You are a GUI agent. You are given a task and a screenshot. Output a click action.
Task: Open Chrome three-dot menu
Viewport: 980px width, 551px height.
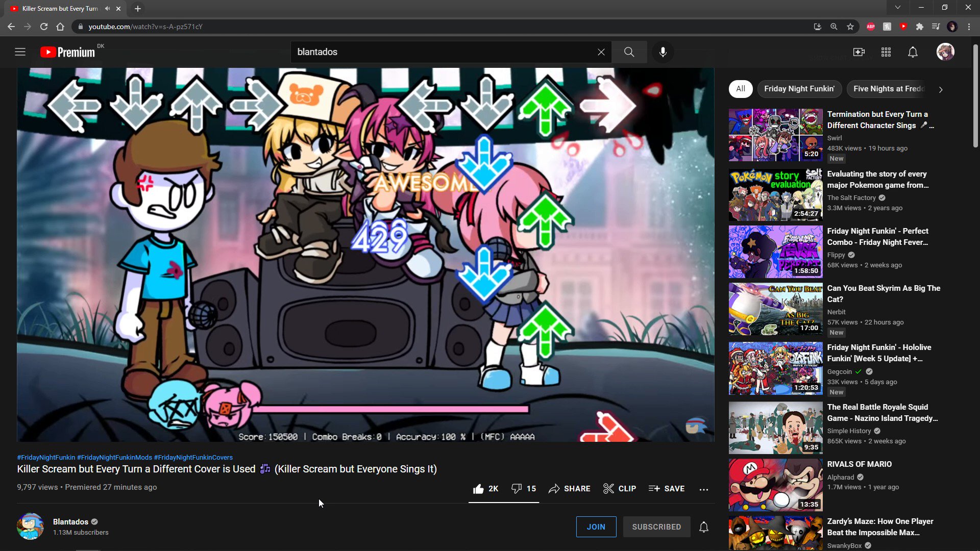coord(969,27)
